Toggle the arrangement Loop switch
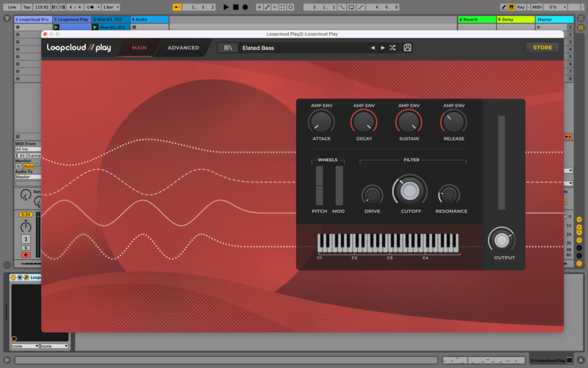 pyautogui.click(x=351, y=7)
